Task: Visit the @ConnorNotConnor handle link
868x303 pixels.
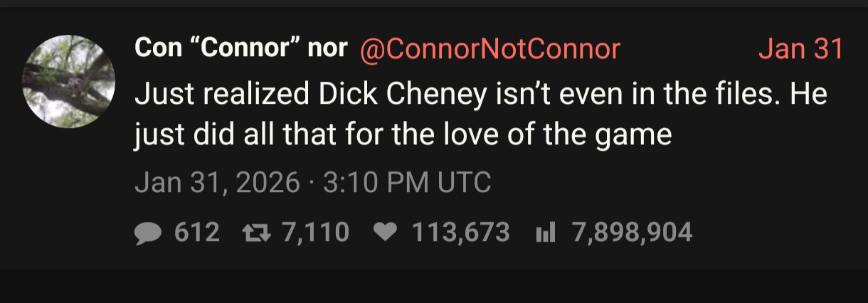Action: [x=490, y=49]
